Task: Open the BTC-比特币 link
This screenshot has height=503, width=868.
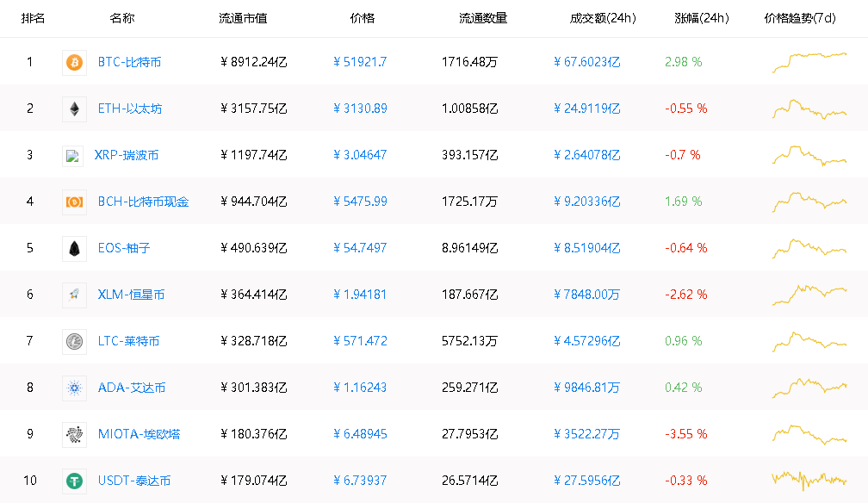Action: click(x=129, y=62)
